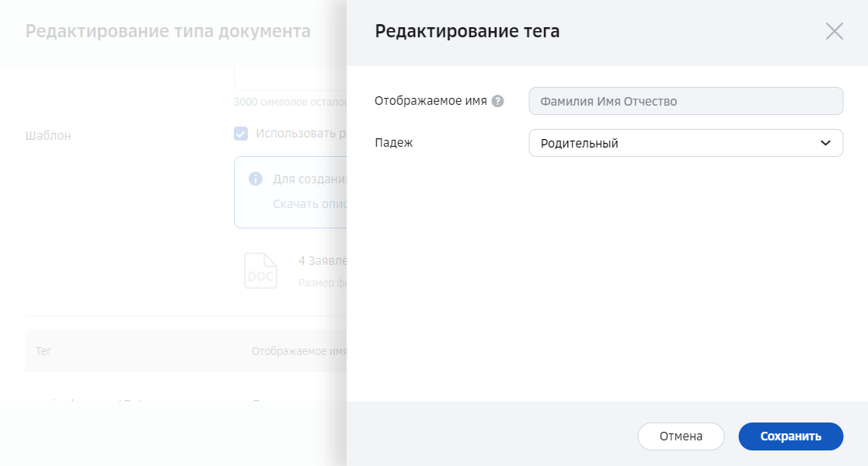
Task: Click the help icon beside Отображаемое имя
Action: pyautogui.click(x=497, y=101)
